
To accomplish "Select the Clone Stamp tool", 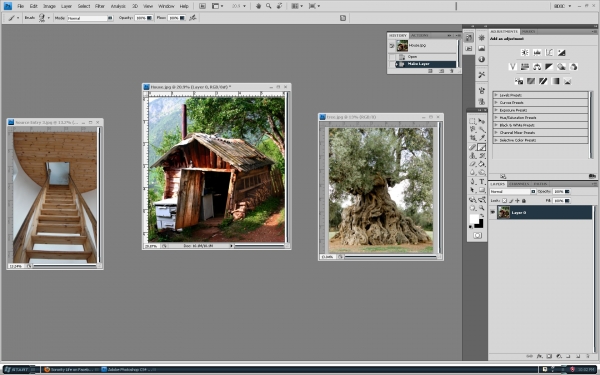I will (473, 156).
